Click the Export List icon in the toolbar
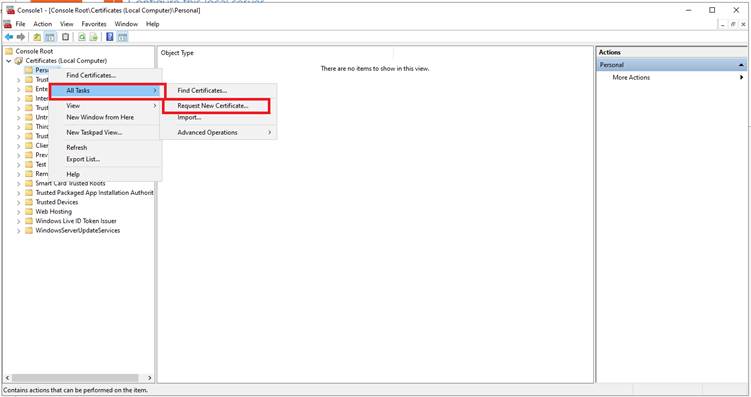 93,37
